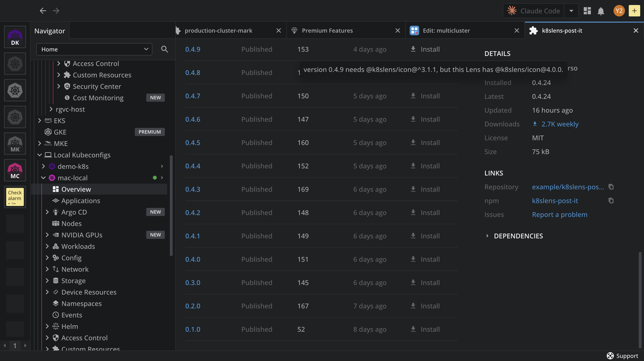Select the MC cluster hotbar icon
Screen dimensions: 644x361
(x=15, y=170)
